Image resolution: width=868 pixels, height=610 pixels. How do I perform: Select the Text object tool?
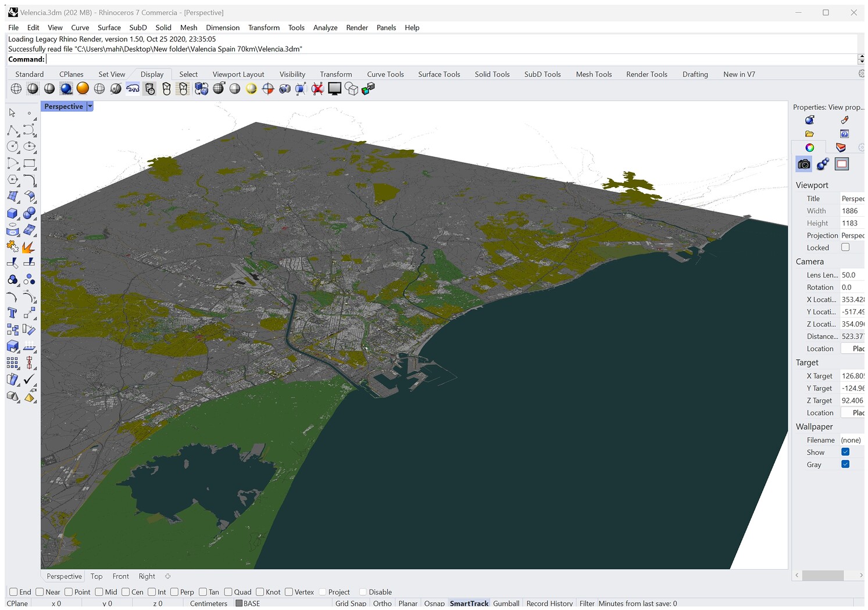(x=12, y=313)
